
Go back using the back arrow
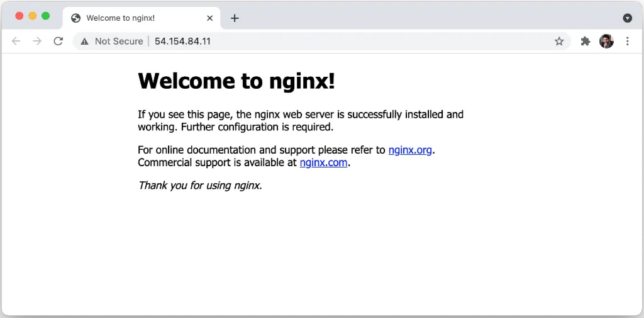pos(16,41)
